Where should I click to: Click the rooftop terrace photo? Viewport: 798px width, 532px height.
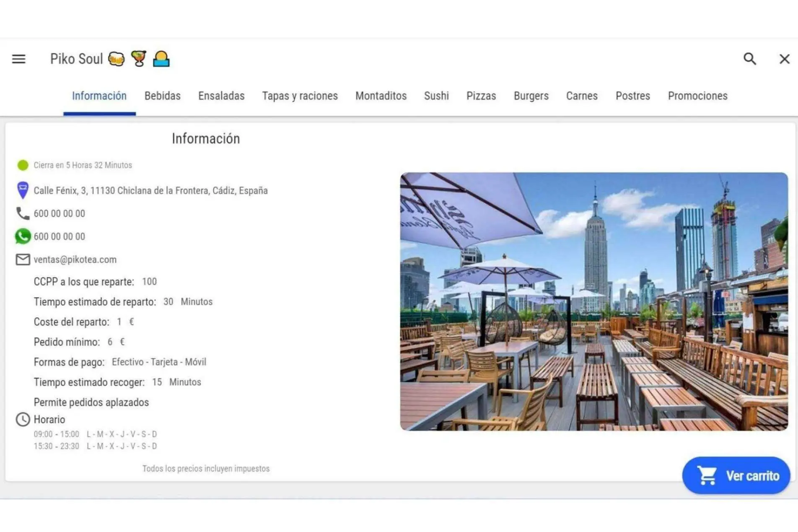point(593,301)
